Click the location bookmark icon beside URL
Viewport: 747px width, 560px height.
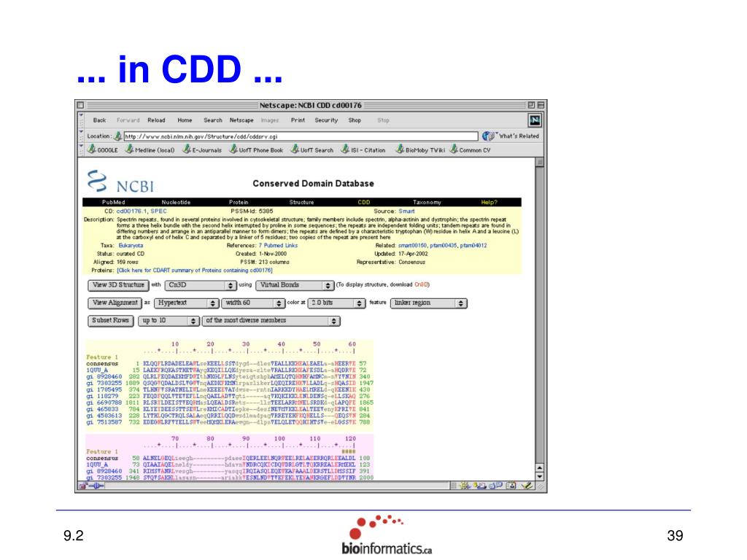[117, 136]
